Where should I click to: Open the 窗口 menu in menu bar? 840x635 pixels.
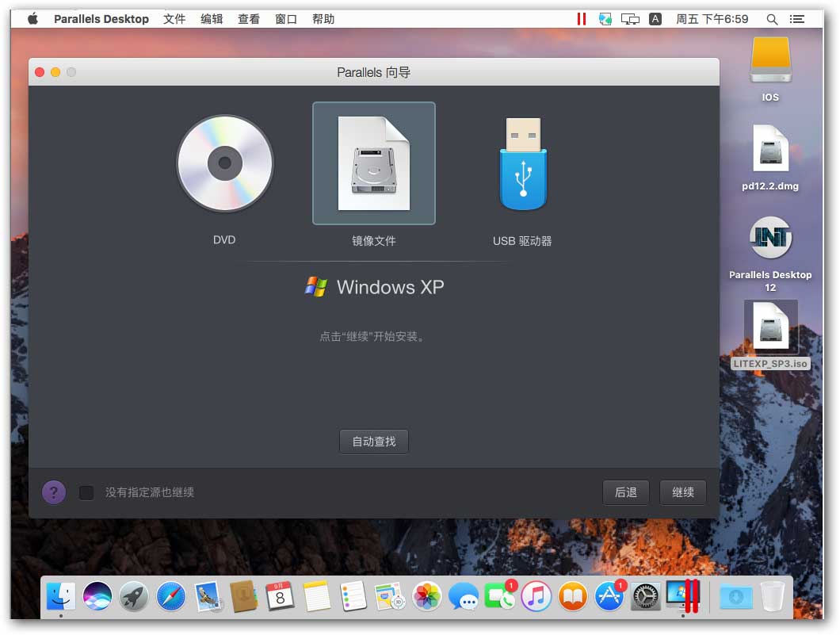(x=286, y=19)
